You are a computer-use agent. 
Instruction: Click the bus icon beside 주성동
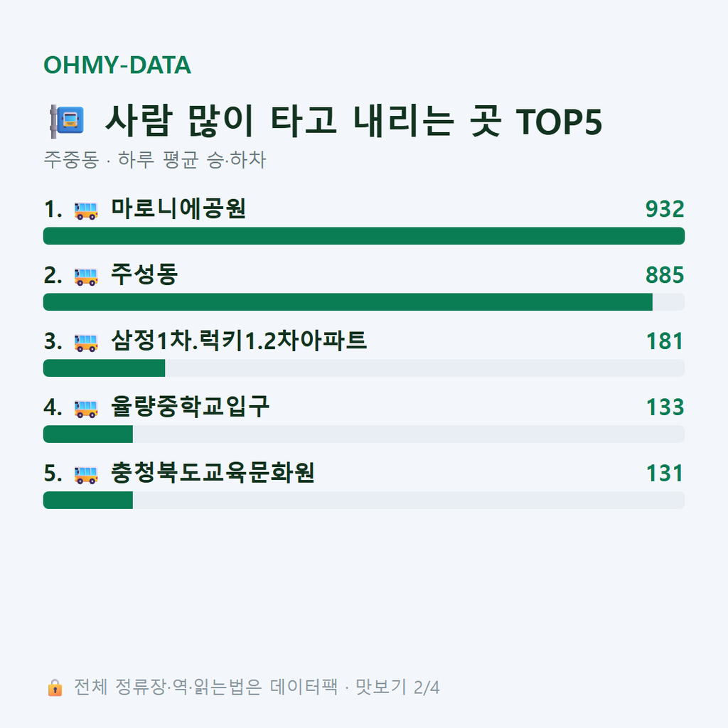coord(86,277)
